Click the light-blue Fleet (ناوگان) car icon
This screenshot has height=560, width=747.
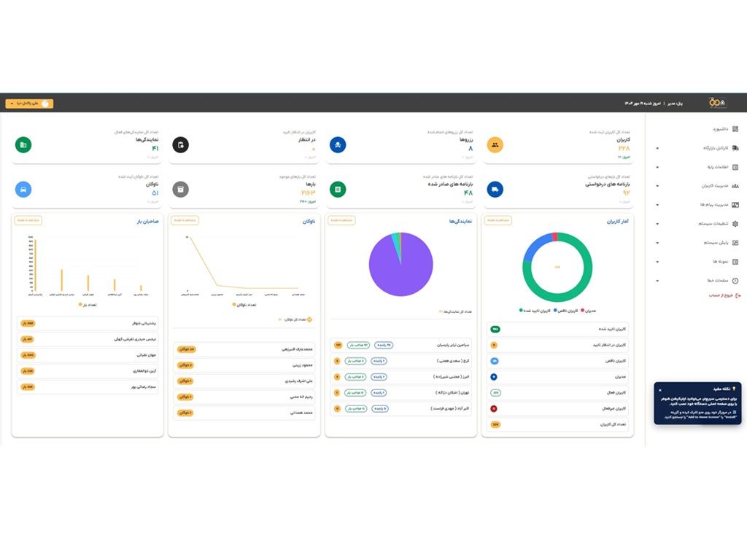pos(23,190)
